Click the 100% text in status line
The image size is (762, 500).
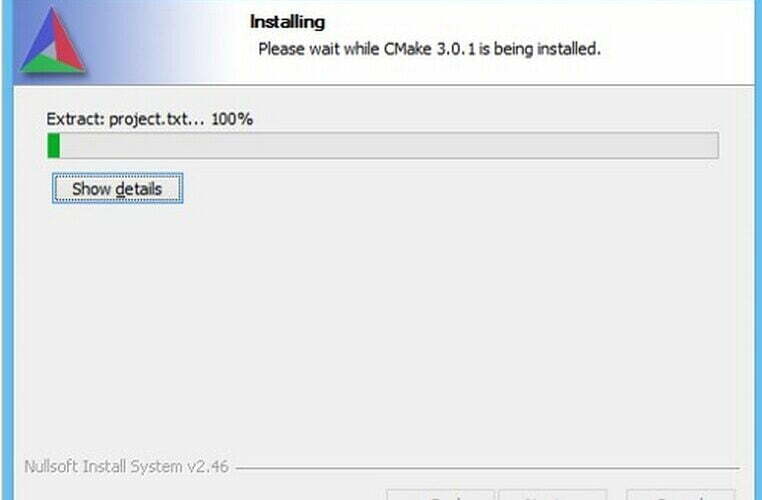click(x=232, y=119)
